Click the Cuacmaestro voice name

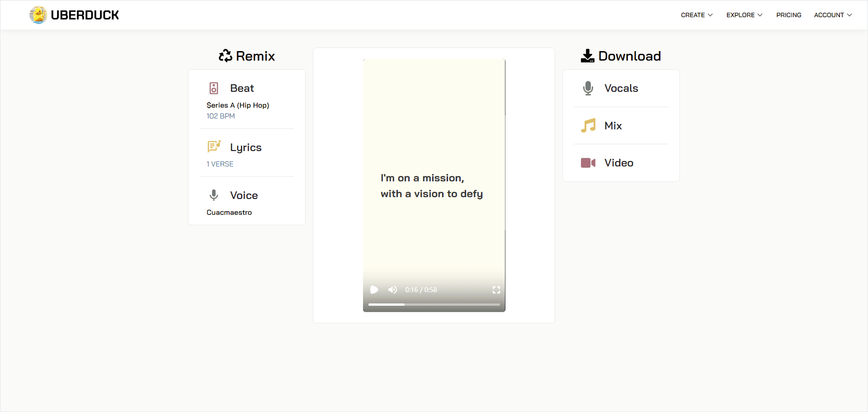point(229,213)
